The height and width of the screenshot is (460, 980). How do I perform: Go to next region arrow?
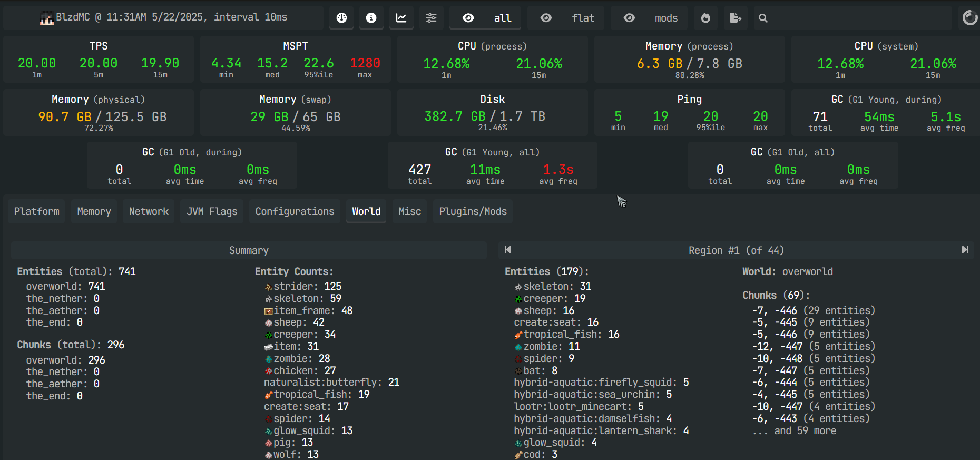(x=965, y=250)
